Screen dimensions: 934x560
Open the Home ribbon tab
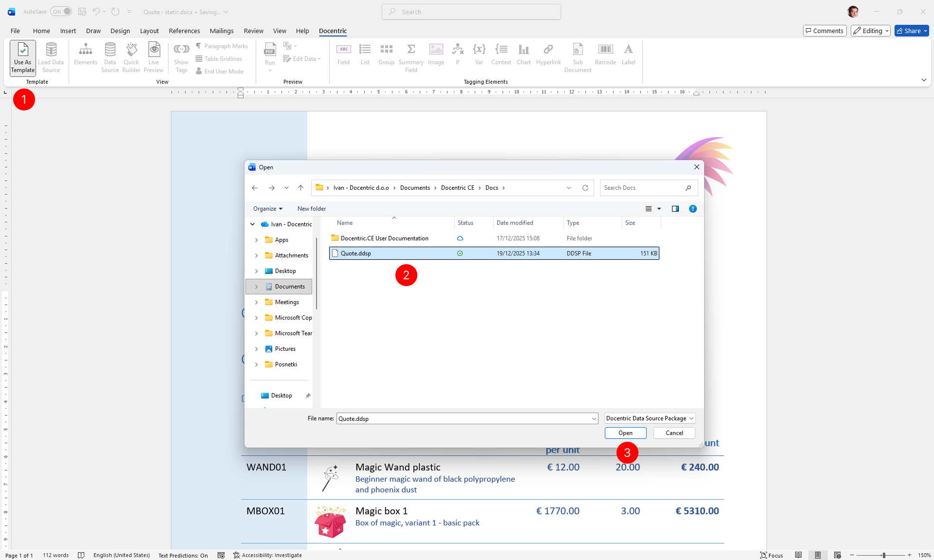coord(41,31)
